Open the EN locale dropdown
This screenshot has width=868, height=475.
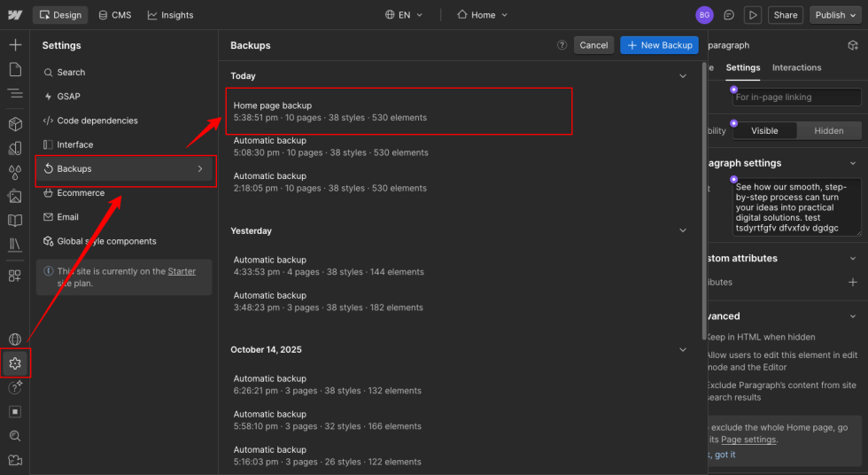pos(404,15)
